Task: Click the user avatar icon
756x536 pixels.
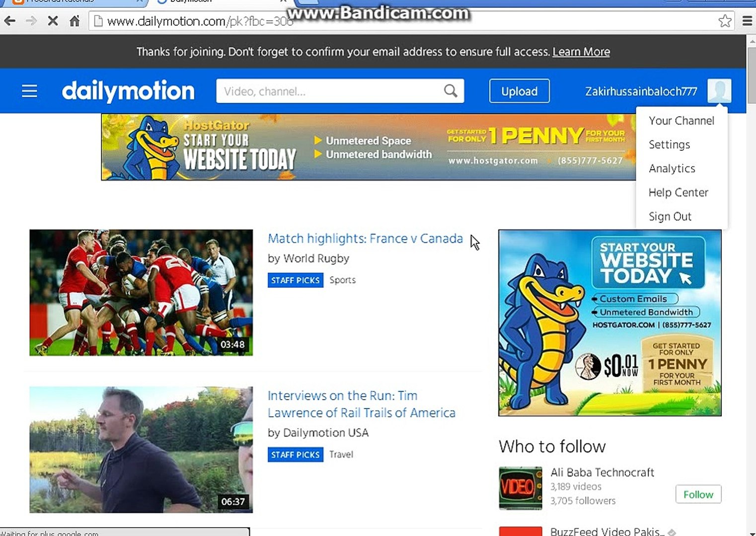Action: 719,91
